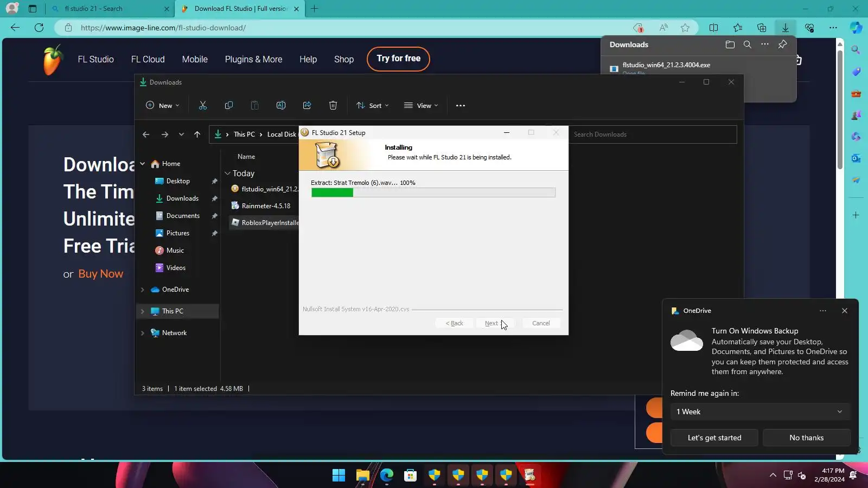Click the Delete trash icon in File Explorer
Image resolution: width=868 pixels, height=488 pixels.
click(x=333, y=106)
